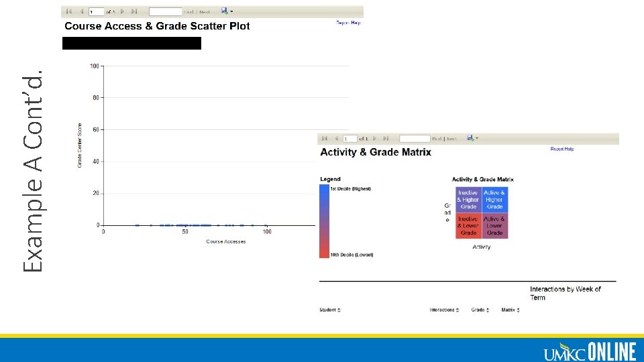Select the Inactive & Lower Grade red quadrant

tap(468, 226)
